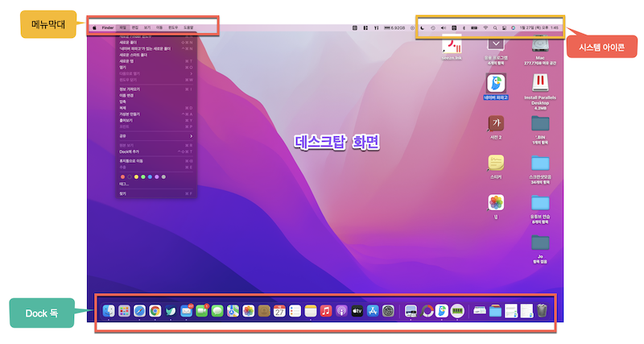Choose 새로운 폴더 in the File menu
The width and height of the screenshot is (644, 344).
tap(155, 43)
